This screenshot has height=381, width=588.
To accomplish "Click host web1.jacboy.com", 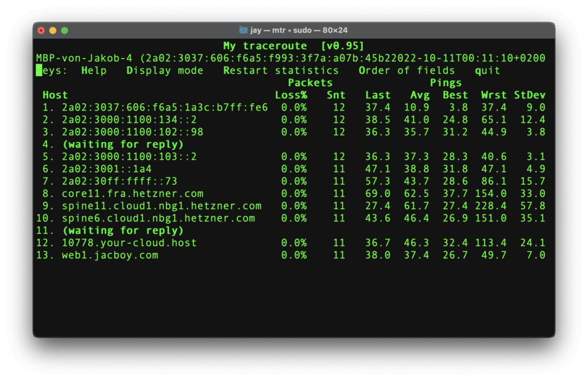I will (x=110, y=255).
